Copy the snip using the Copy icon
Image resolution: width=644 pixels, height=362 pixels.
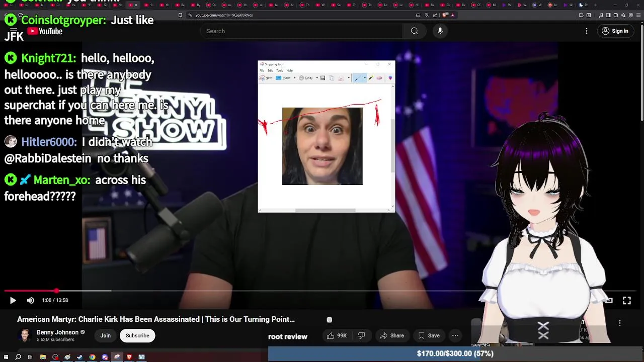tap(332, 78)
